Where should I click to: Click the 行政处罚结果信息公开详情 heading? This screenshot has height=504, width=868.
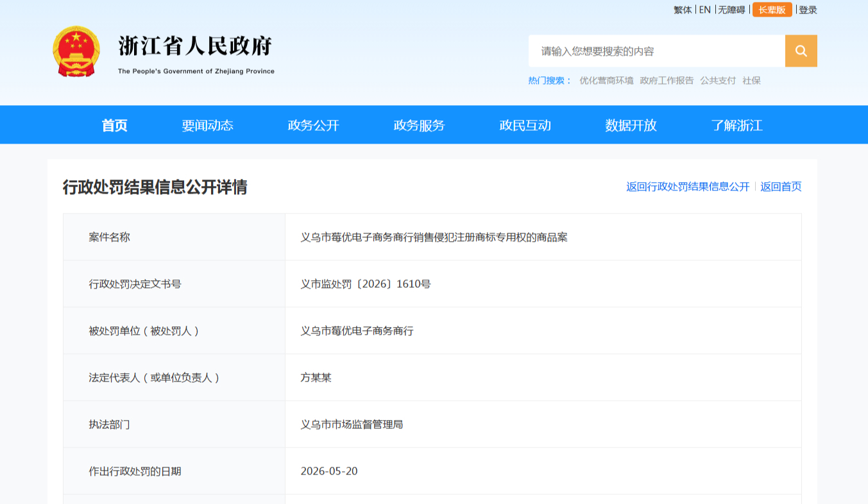155,187
